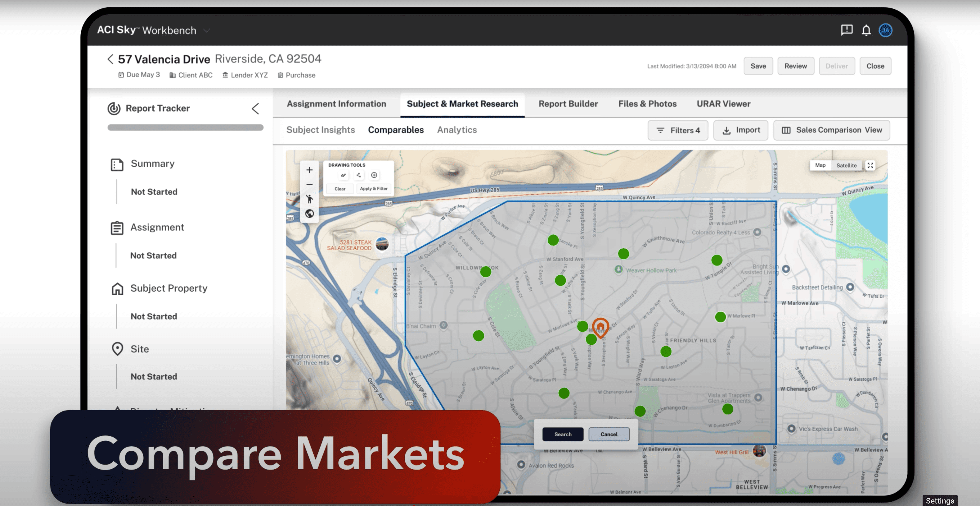Viewport: 980px width, 506px height.
Task: Open Sales Comparison View
Action: pos(832,130)
